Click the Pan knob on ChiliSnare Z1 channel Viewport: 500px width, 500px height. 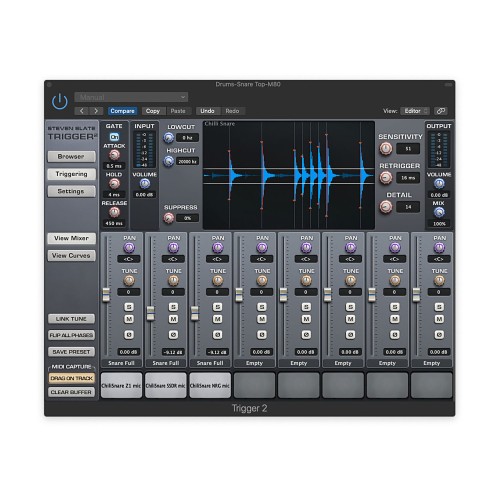point(129,248)
